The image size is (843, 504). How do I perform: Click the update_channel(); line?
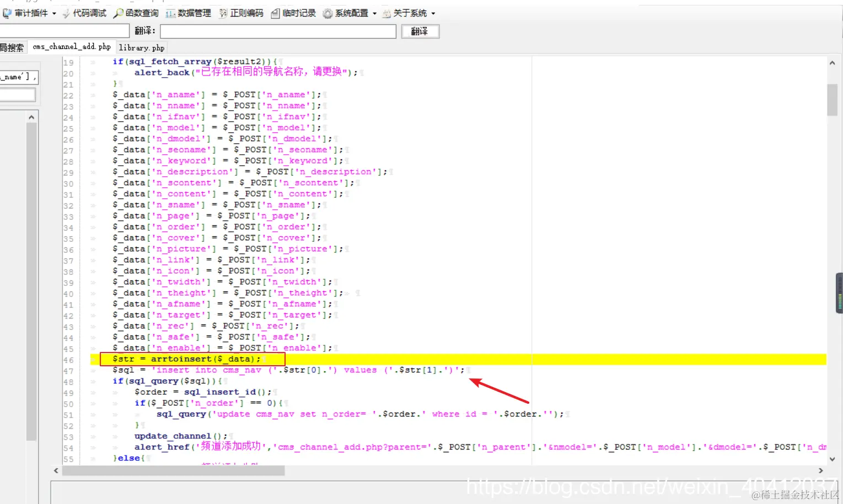181,436
